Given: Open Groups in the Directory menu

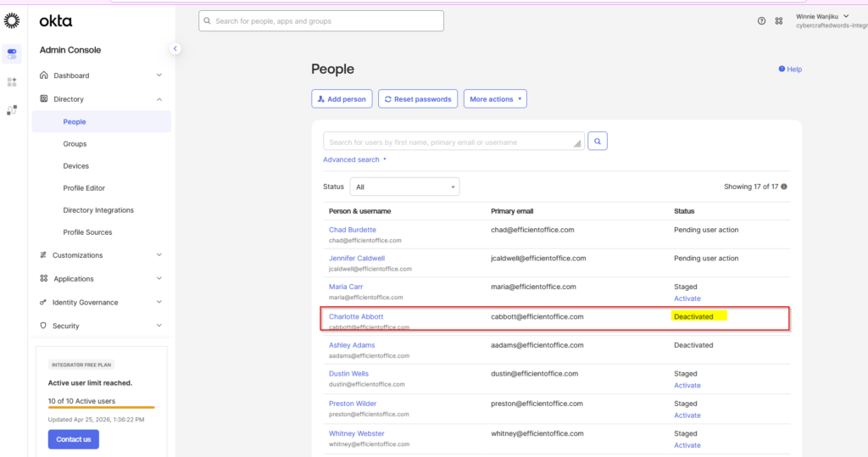Looking at the screenshot, I should (x=75, y=144).
